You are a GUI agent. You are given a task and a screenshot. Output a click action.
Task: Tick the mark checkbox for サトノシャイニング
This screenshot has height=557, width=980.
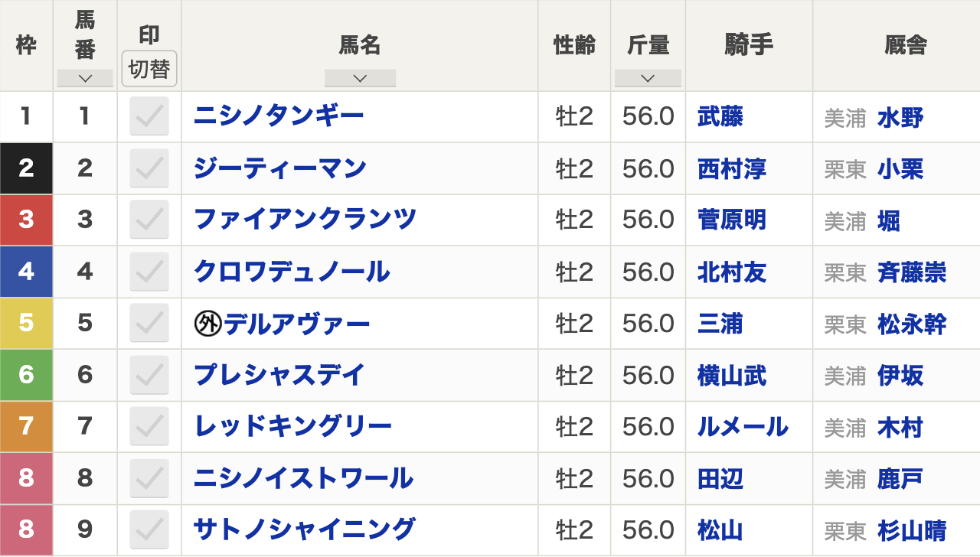pyautogui.click(x=149, y=530)
